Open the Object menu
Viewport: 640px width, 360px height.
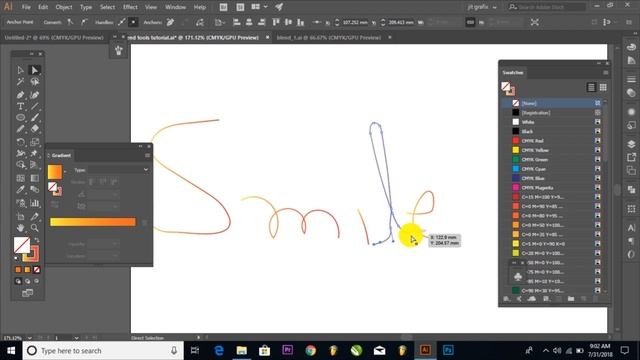[x=64, y=7]
